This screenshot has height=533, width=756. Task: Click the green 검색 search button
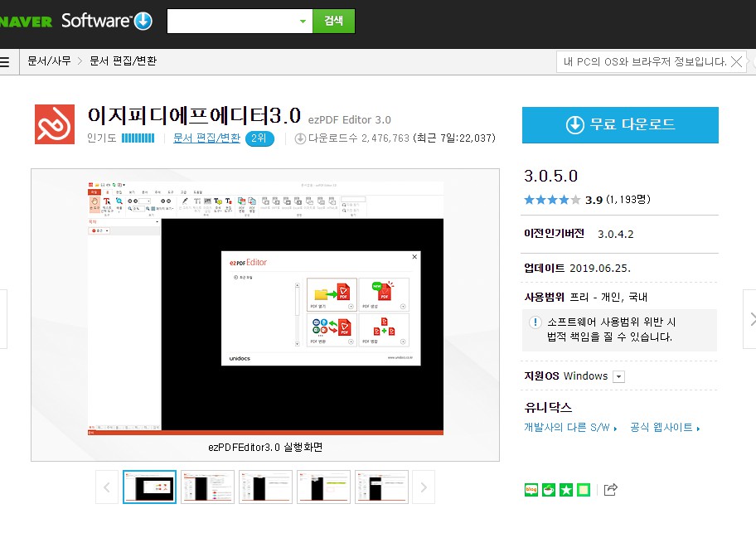(x=333, y=21)
